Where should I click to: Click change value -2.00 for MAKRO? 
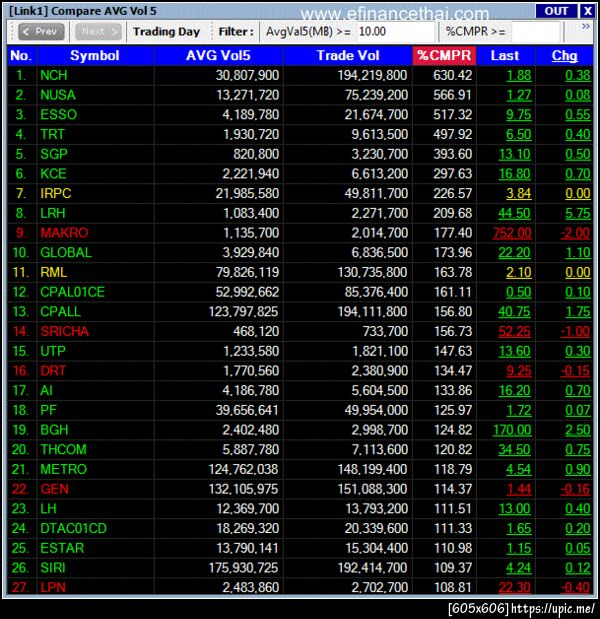coord(576,233)
